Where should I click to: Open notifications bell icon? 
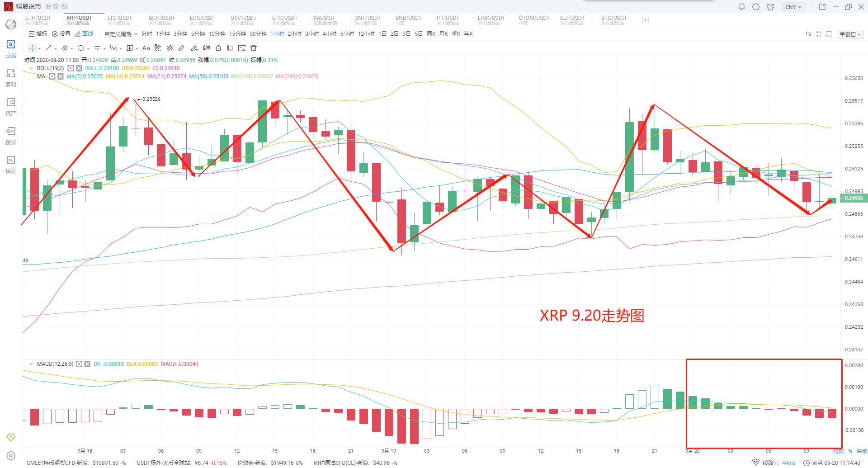click(741, 7)
